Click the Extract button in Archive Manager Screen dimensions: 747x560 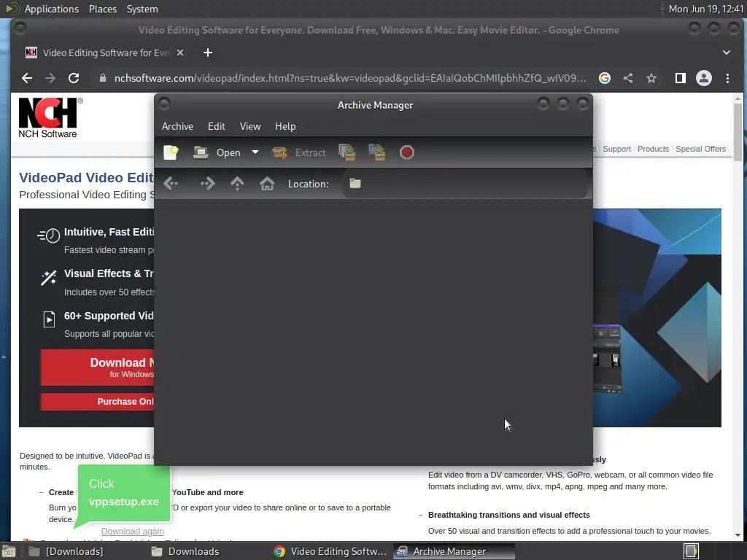click(x=298, y=152)
